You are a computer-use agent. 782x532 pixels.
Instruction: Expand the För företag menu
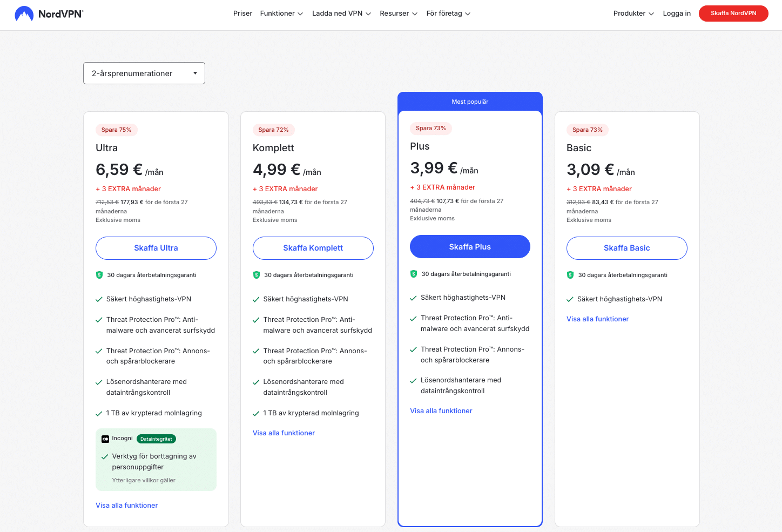[448, 14]
